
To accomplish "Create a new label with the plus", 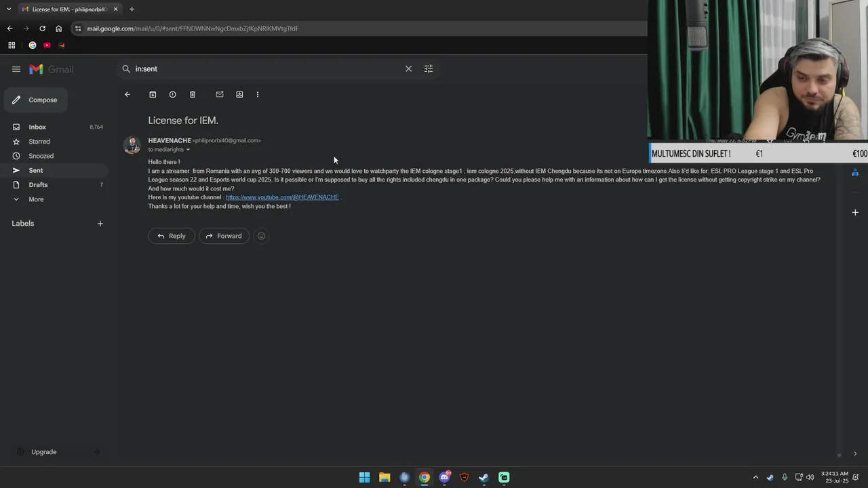I will [100, 224].
